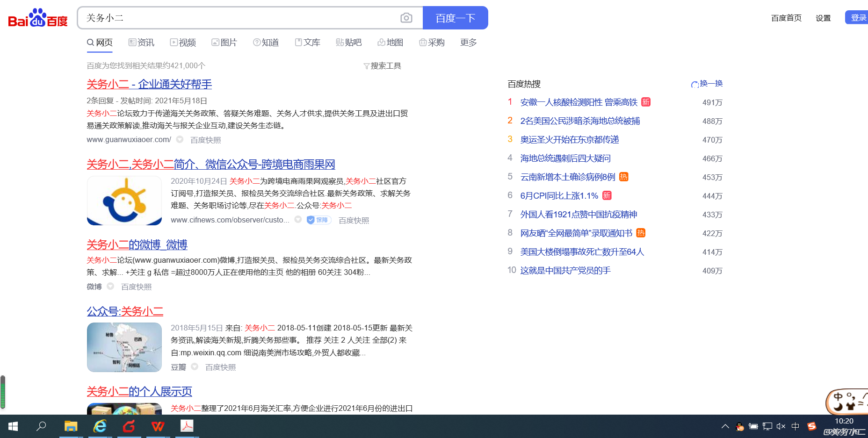Switch to the 网页 tab

tap(100, 43)
